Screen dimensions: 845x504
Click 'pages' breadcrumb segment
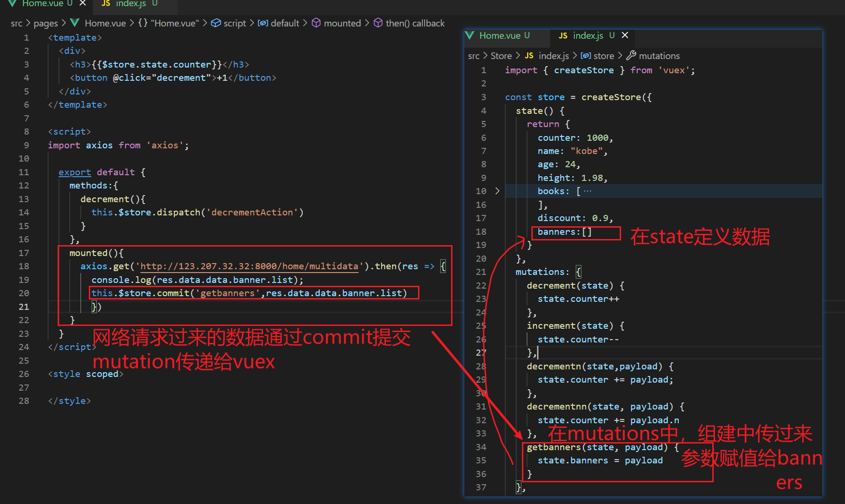pyautogui.click(x=46, y=23)
